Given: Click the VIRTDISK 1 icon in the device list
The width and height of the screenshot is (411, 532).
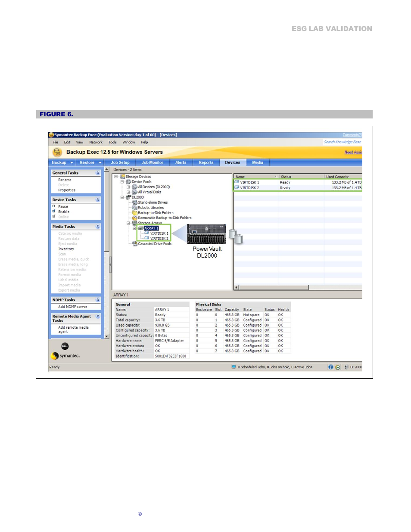Looking at the screenshot, I should click(x=237, y=182).
